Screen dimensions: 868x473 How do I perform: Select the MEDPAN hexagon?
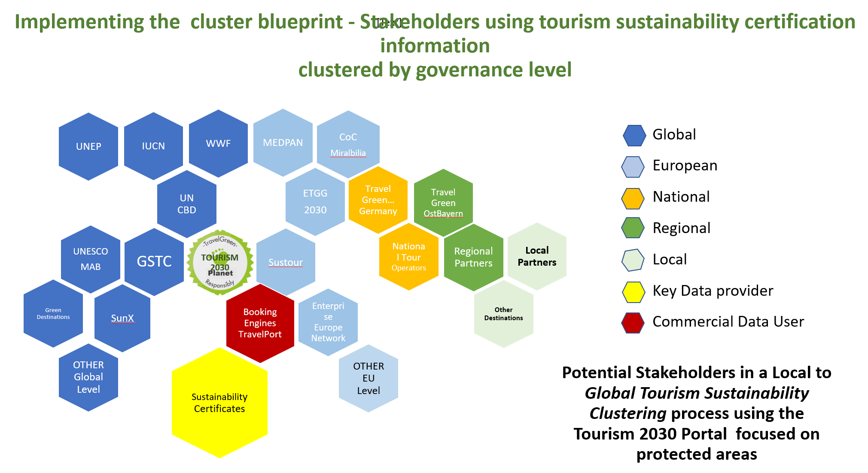point(283,143)
